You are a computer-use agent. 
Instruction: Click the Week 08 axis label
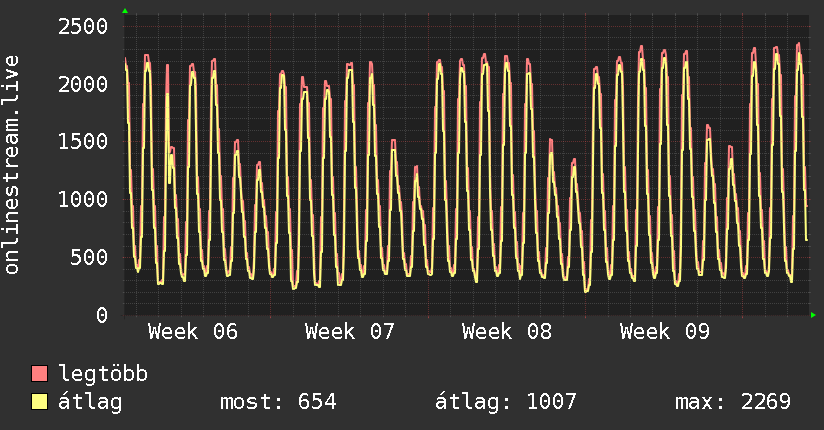(507, 332)
